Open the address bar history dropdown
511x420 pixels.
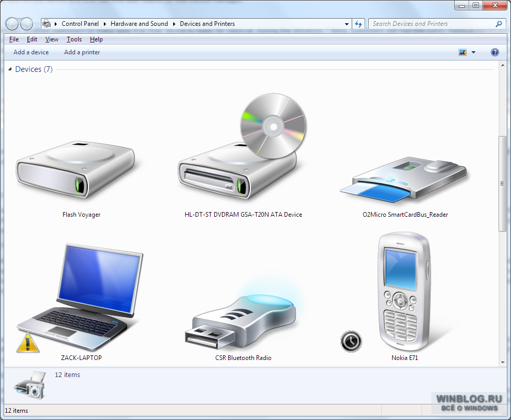tap(347, 24)
